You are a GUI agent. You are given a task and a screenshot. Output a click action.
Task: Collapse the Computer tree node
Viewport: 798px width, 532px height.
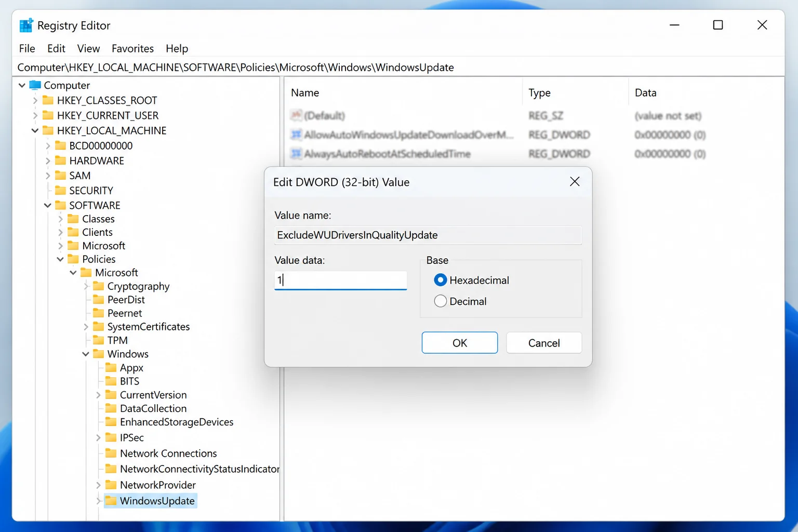point(22,85)
